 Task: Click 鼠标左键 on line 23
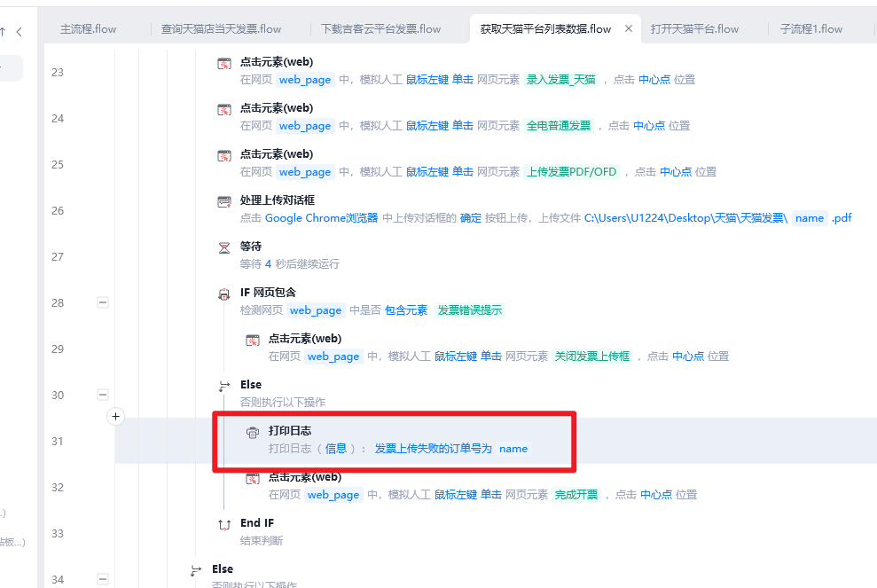(427, 80)
